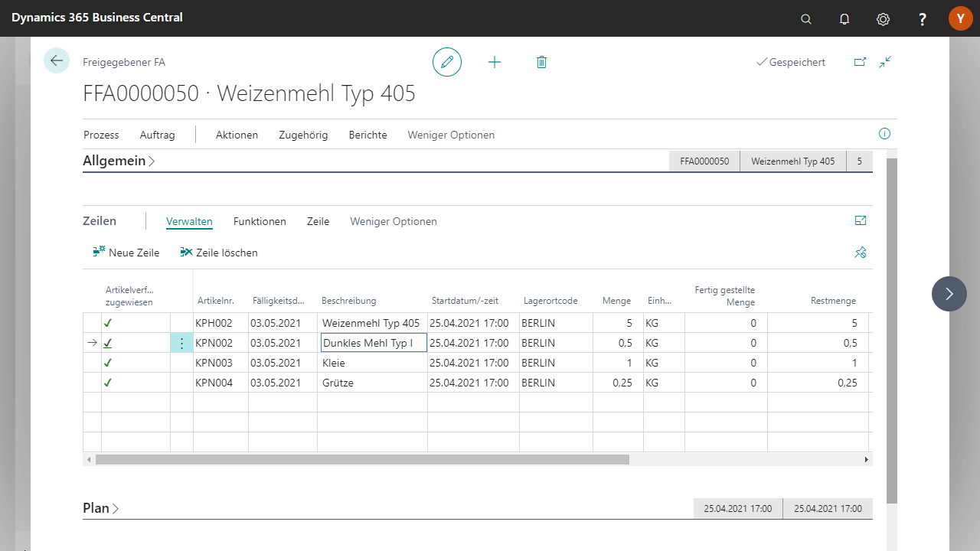Open the Berichte menu
980x551 pixels.
367,135
